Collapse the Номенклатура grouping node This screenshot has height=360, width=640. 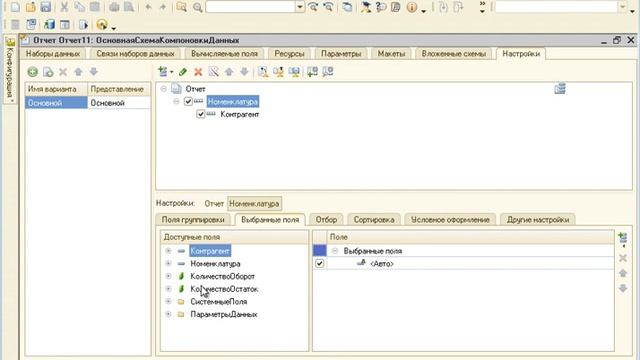tap(176, 101)
